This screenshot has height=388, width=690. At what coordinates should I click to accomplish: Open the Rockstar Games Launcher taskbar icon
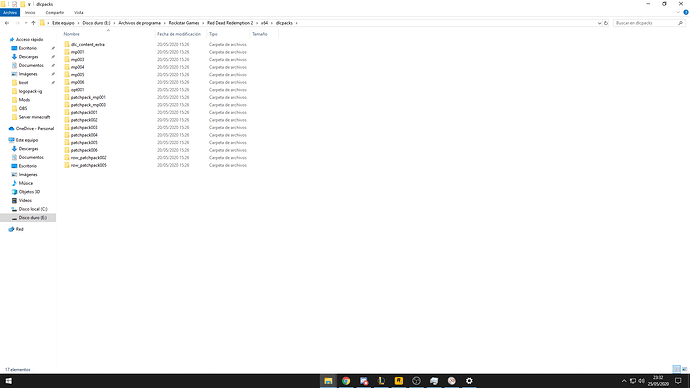click(399, 381)
